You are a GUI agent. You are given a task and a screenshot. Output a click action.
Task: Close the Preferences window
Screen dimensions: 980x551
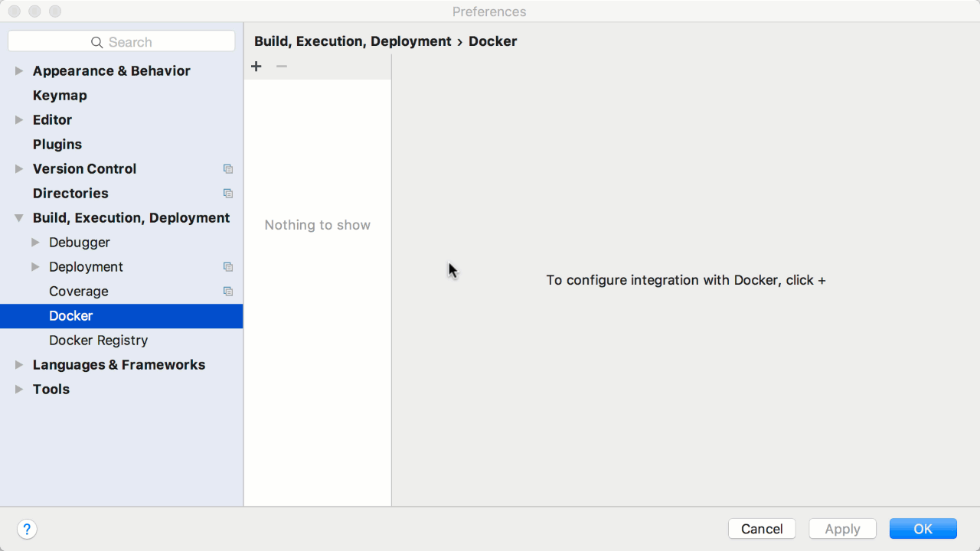tap(15, 11)
